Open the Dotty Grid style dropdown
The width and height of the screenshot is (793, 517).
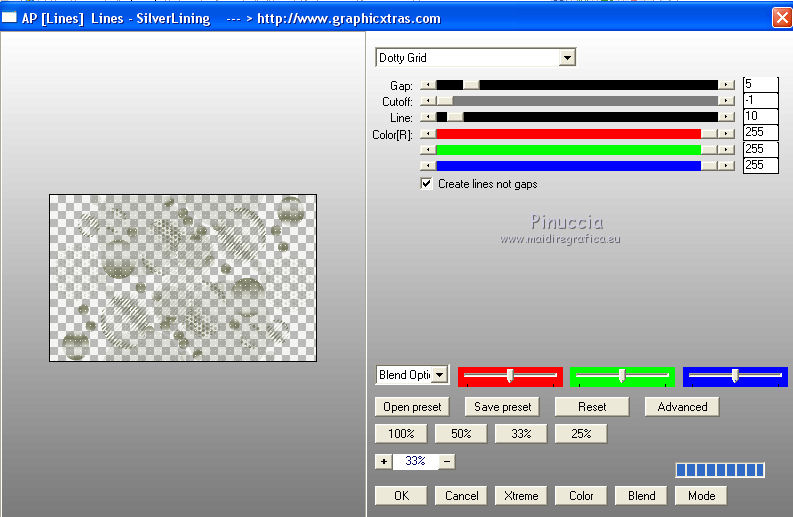[x=567, y=58]
